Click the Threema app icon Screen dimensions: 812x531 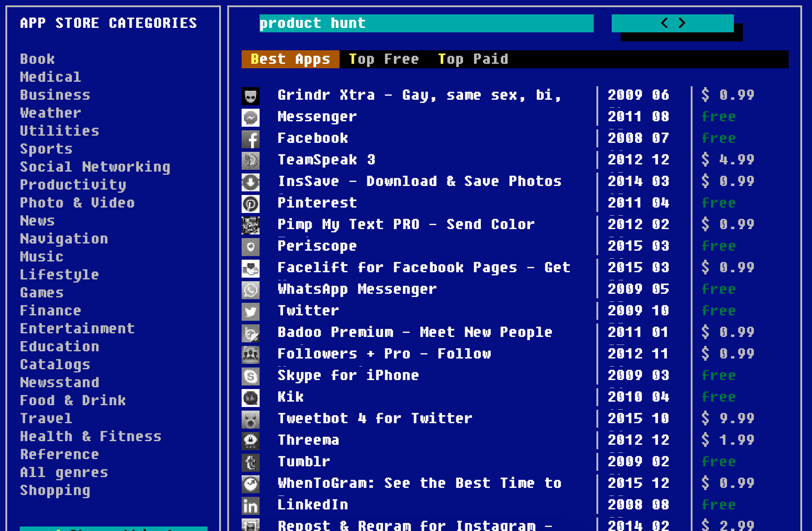pyautogui.click(x=251, y=441)
